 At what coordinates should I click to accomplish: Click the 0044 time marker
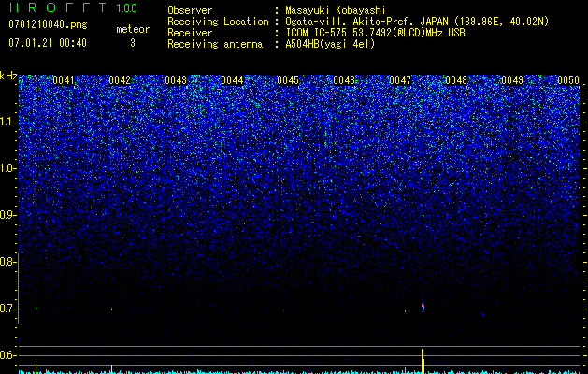pos(232,80)
